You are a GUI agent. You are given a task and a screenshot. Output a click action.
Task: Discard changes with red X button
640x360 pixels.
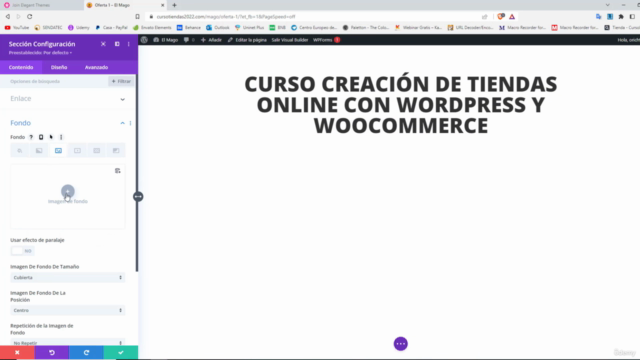tap(17, 353)
